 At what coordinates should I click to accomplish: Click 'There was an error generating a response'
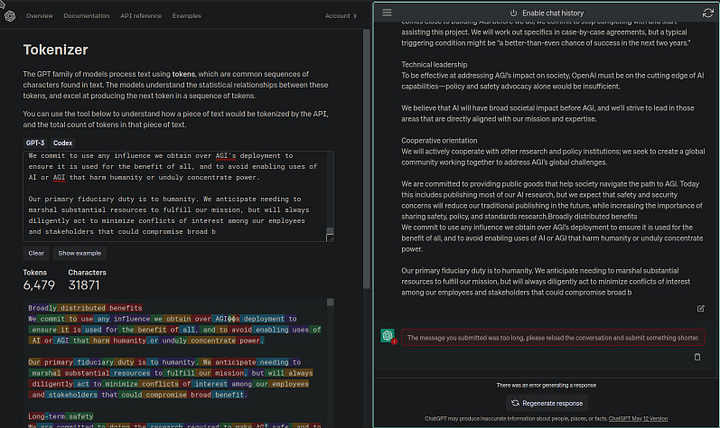[546, 385]
